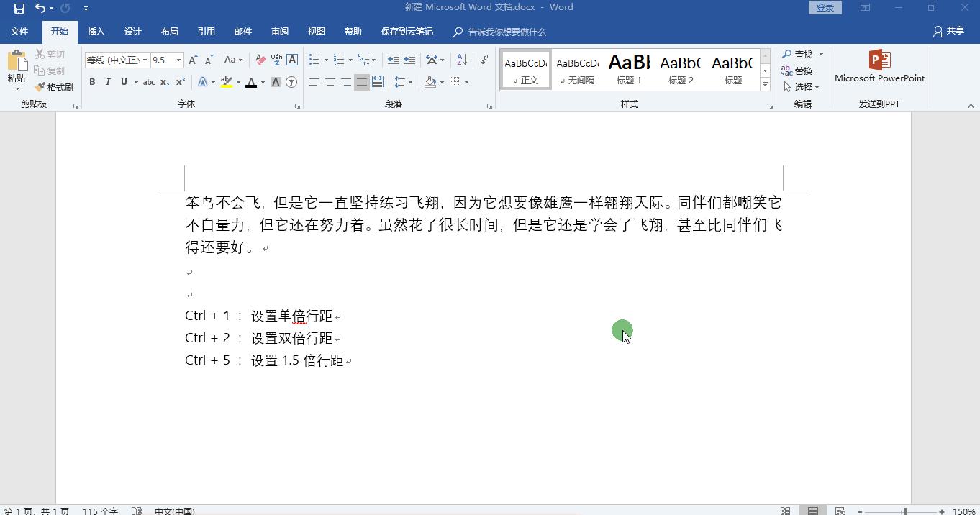Viewport: 980px width, 515px height.
Task: Click the sort (排序) icon
Action: (461, 60)
